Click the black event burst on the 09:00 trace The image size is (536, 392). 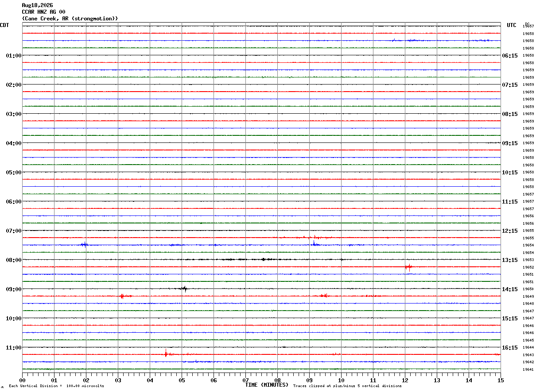click(x=184, y=288)
